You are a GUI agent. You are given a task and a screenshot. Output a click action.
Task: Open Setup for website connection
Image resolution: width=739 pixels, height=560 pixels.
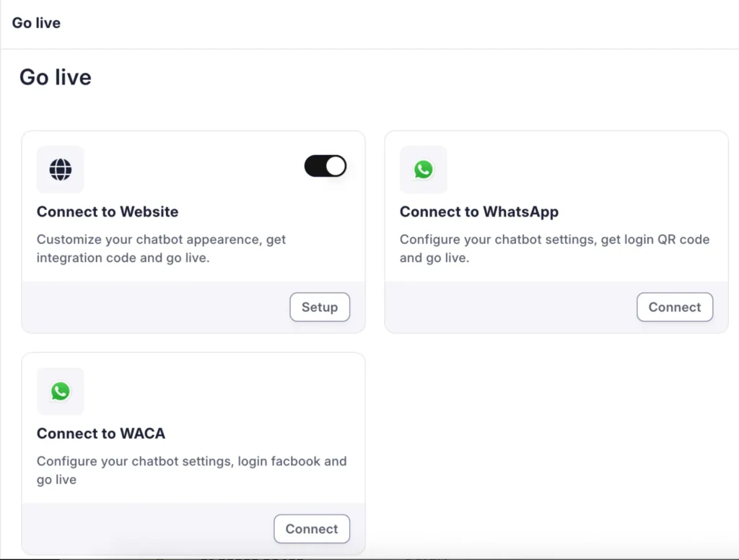[x=320, y=307]
